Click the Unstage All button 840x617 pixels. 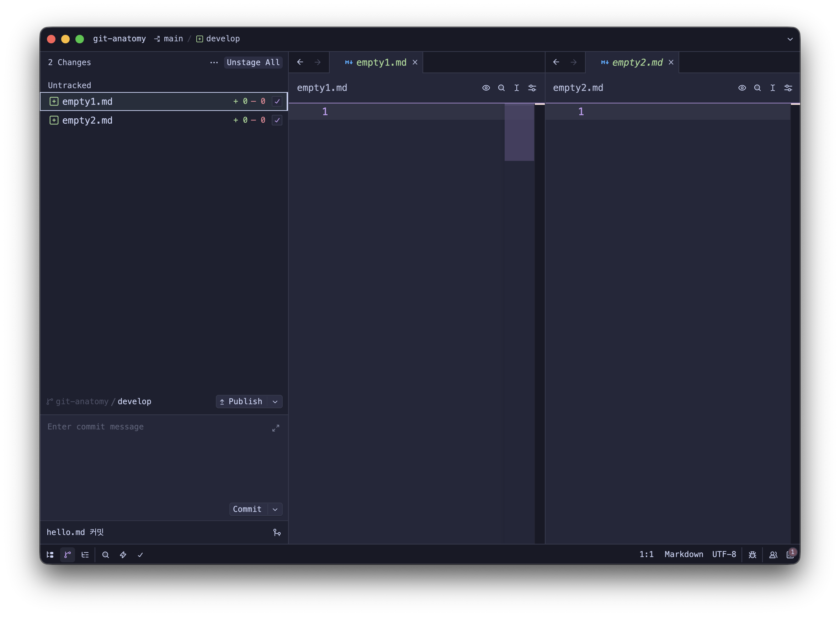click(253, 62)
